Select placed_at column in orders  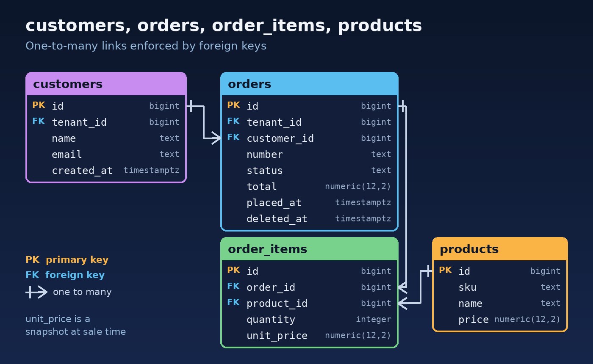(x=309, y=202)
